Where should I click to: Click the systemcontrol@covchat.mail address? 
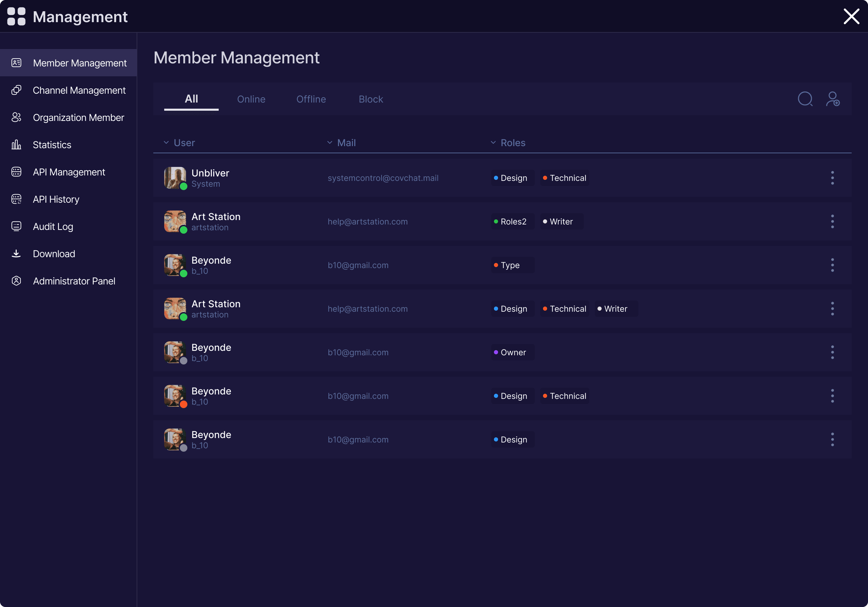(x=383, y=178)
